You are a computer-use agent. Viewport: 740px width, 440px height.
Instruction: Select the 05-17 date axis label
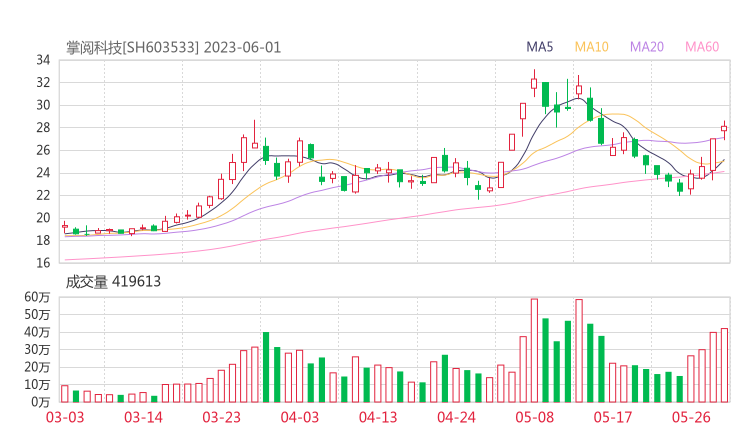pyautogui.click(x=613, y=417)
